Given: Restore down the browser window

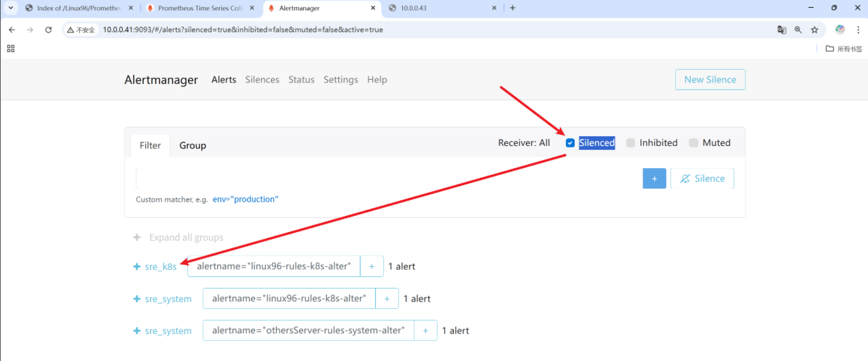Looking at the screenshot, I should pyautogui.click(x=834, y=8).
